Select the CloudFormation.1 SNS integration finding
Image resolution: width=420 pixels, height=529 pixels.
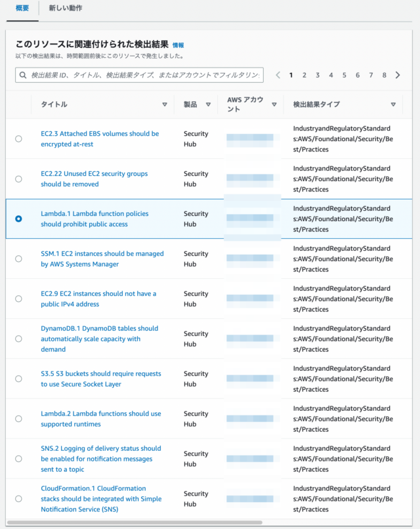coord(18,499)
